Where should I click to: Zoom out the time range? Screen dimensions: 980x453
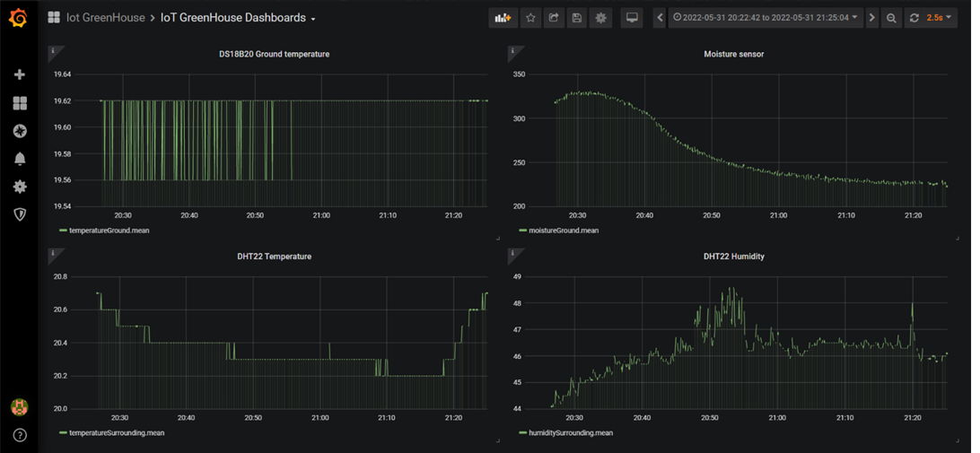coord(891,18)
